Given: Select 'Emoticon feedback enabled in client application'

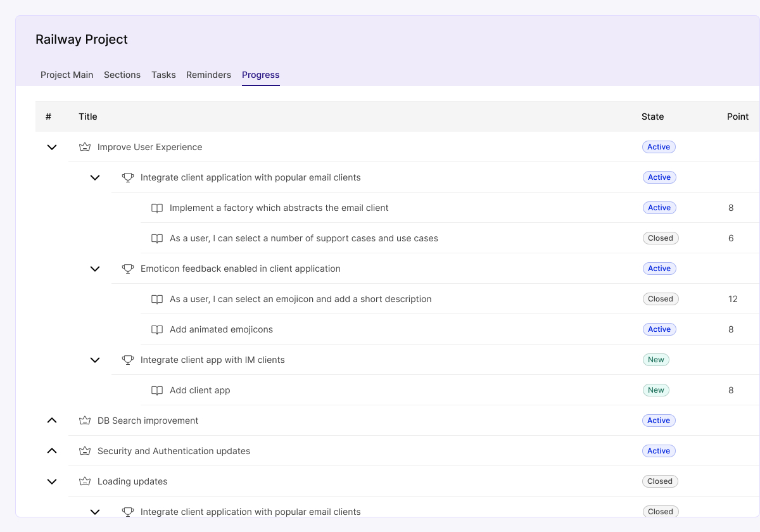Looking at the screenshot, I should 241,269.
